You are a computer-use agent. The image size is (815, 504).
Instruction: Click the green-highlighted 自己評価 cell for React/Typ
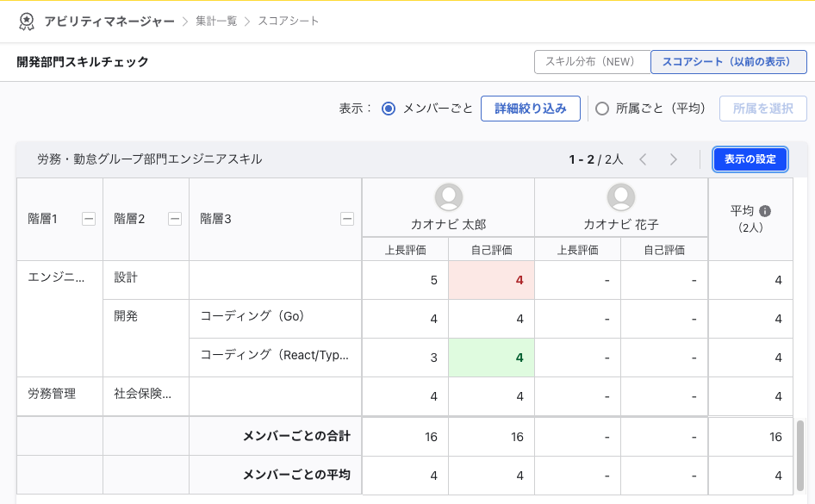pyautogui.click(x=491, y=358)
